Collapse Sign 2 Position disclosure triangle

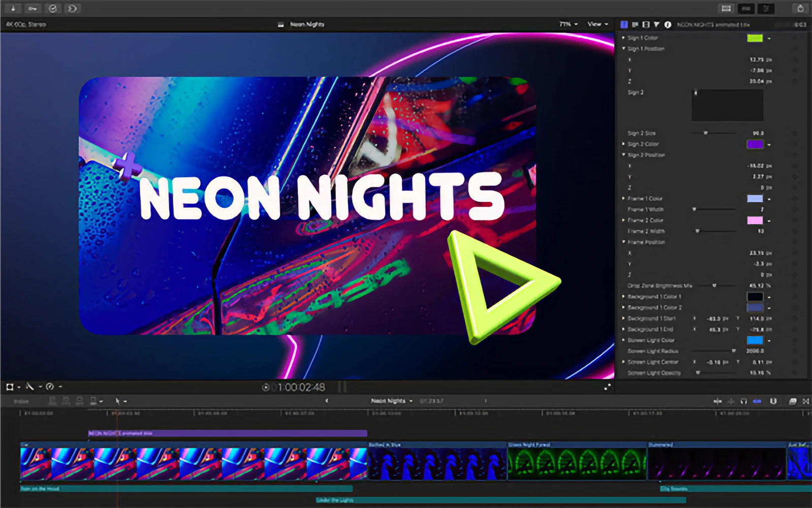[x=624, y=155]
